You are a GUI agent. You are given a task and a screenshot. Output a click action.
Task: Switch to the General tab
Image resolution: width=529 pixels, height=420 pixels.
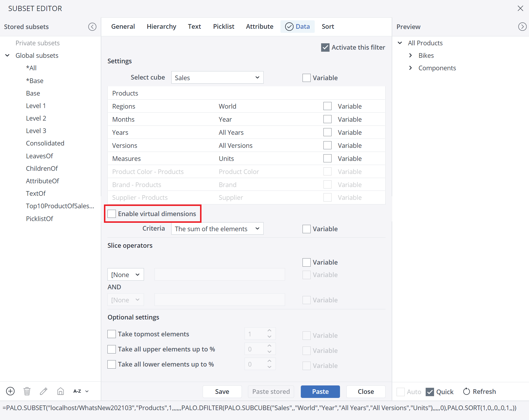123,26
